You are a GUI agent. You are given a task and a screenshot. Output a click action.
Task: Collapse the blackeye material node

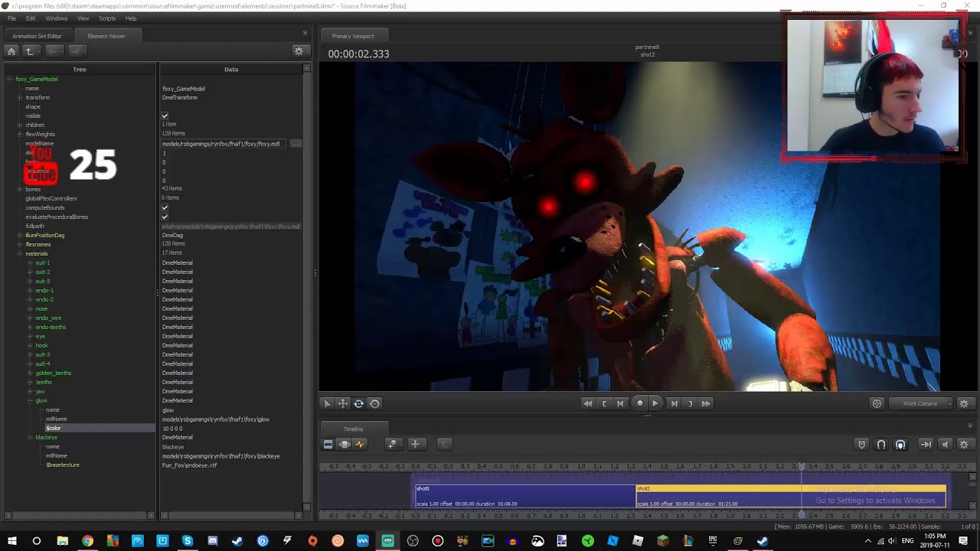[x=30, y=437]
